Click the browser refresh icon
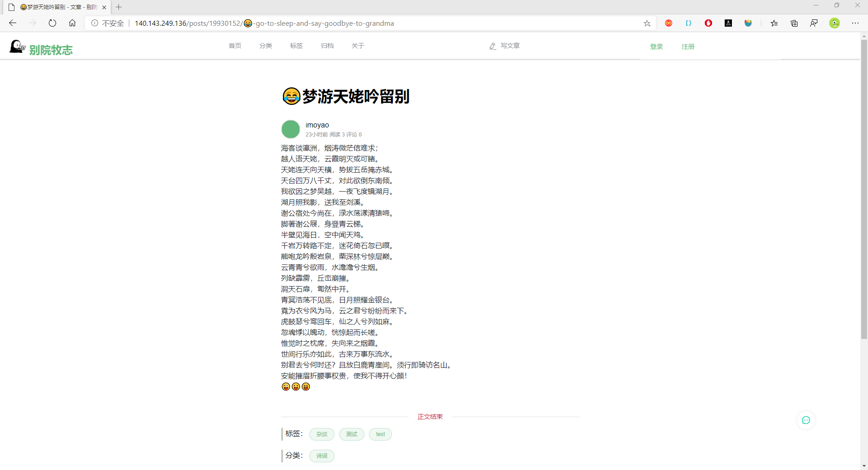 tap(52, 23)
